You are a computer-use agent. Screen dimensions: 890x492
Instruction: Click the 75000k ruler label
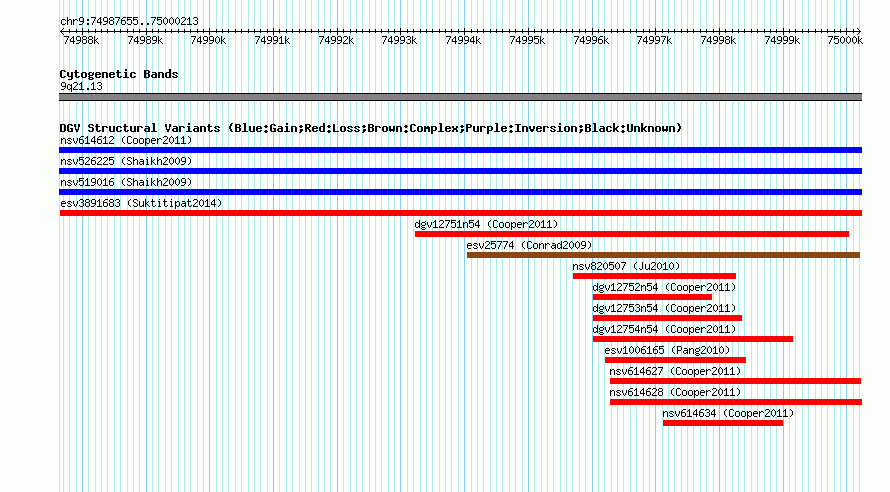[x=845, y=40]
